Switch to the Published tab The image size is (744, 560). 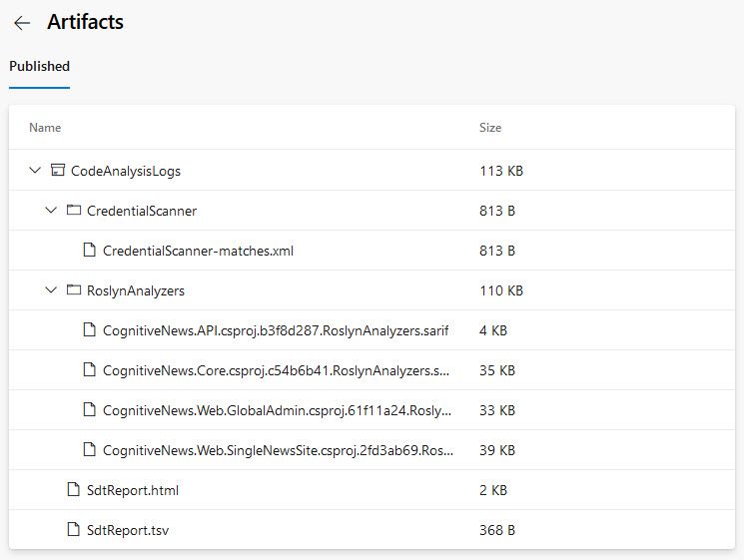click(39, 66)
